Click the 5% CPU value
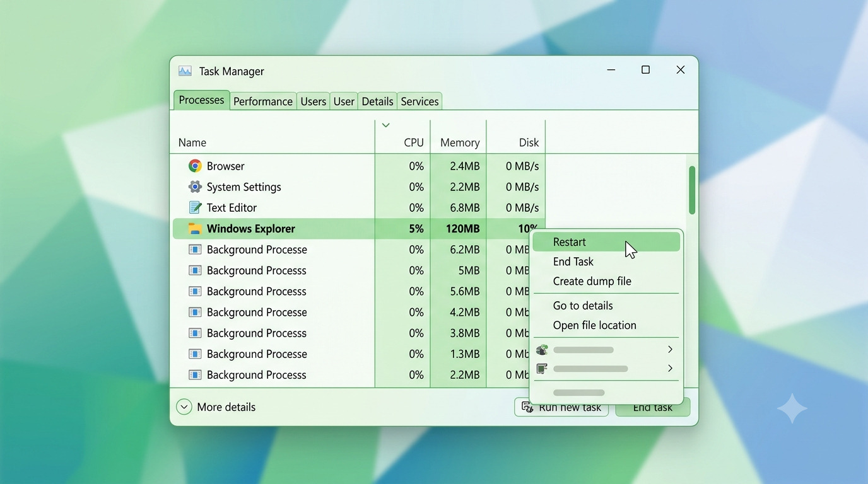 (x=416, y=229)
